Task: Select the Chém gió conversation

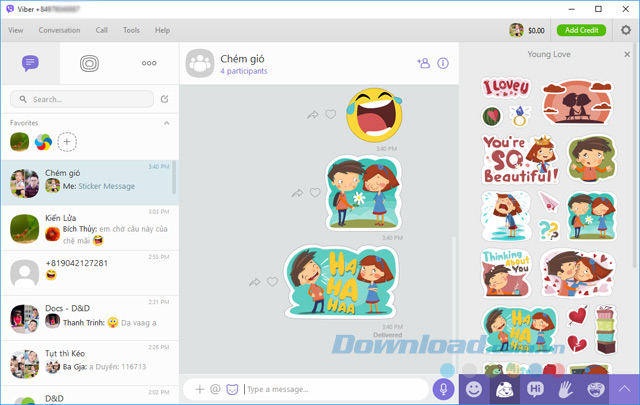Action: coord(89,183)
